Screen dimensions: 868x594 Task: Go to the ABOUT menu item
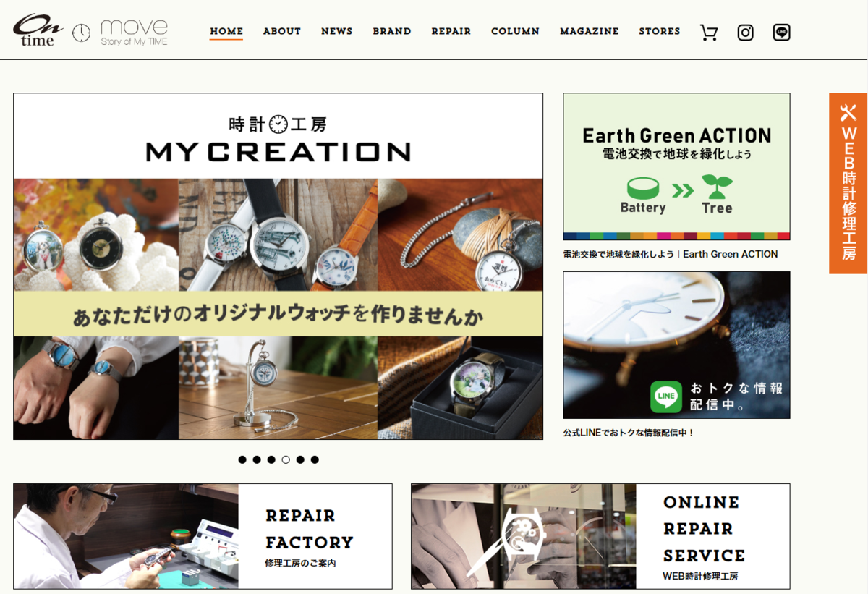pyautogui.click(x=281, y=31)
